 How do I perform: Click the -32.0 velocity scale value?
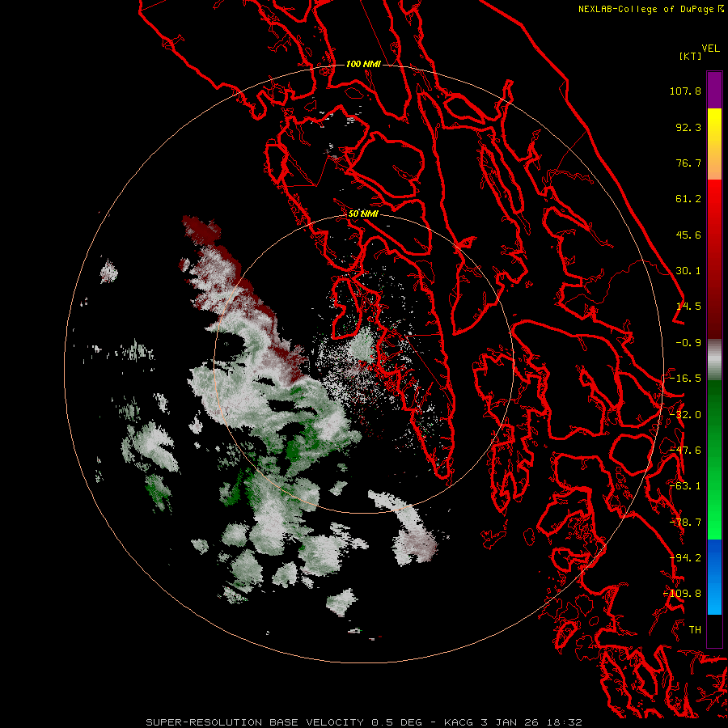(x=685, y=415)
